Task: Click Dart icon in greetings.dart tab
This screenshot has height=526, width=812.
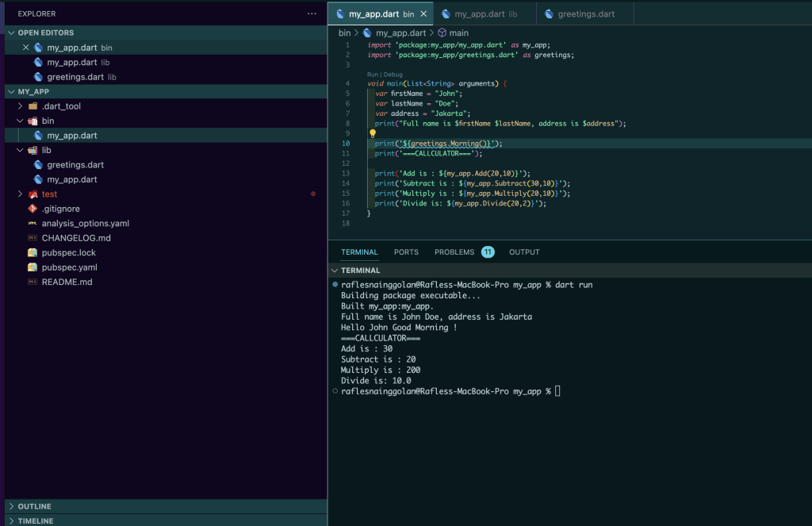Action: [x=549, y=14]
